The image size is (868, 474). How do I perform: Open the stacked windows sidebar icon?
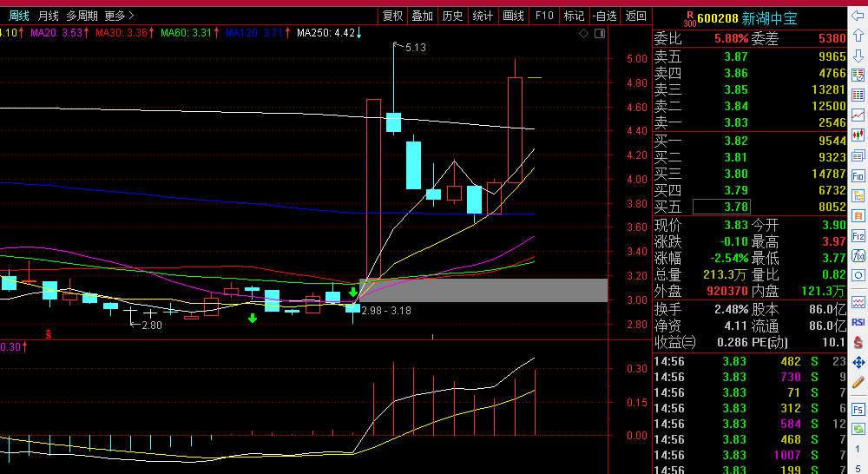pyautogui.click(x=858, y=155)
